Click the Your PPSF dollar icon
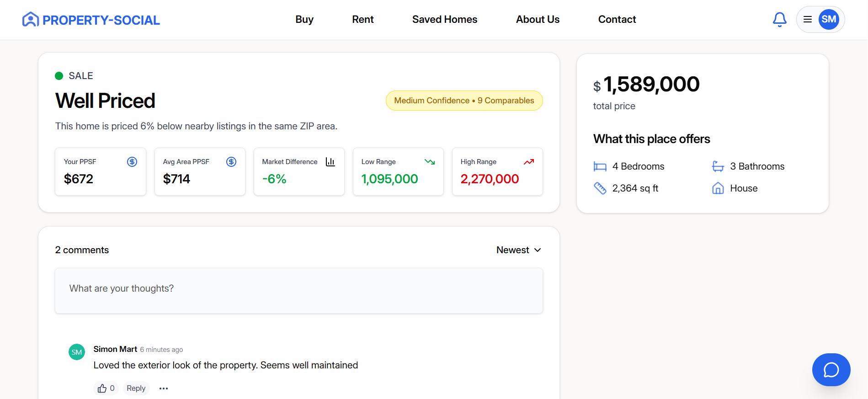 click(x=132, y=162)
